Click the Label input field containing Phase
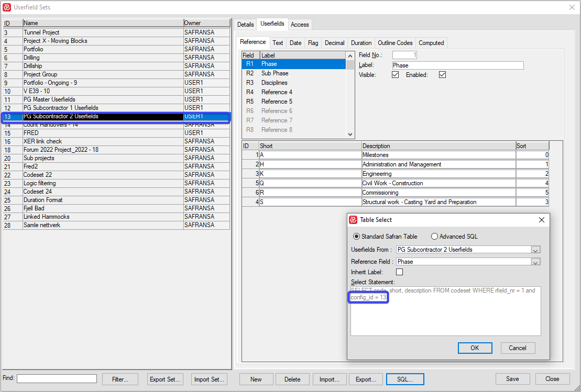The width and height of the screenshot is (581, 392). [x=458, y=65]
